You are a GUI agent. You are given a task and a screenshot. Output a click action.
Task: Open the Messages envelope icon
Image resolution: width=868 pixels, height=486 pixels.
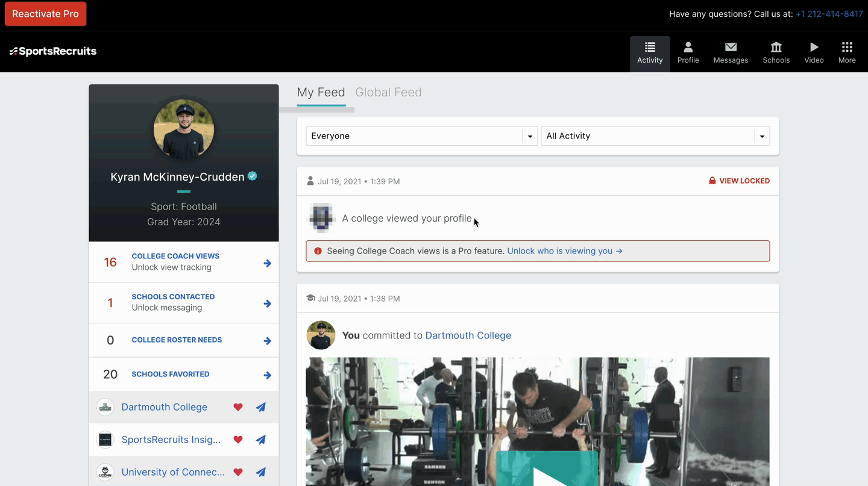click(x=731, y=47)
